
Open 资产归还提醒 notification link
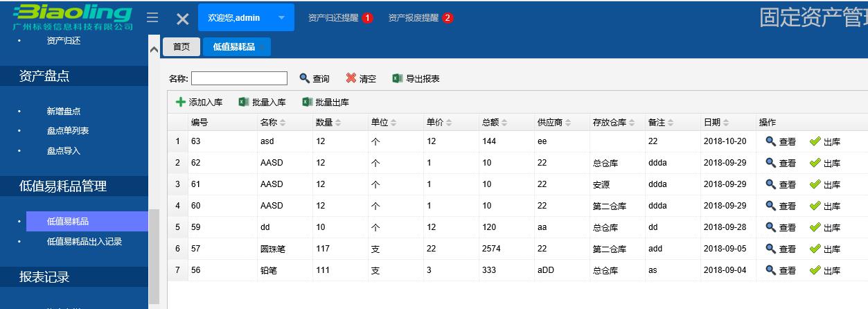click(x=333, y=18)
